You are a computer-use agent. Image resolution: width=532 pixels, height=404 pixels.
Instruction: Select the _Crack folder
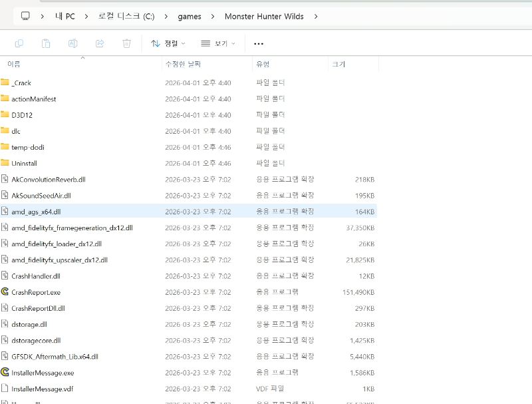coord(21,83)
